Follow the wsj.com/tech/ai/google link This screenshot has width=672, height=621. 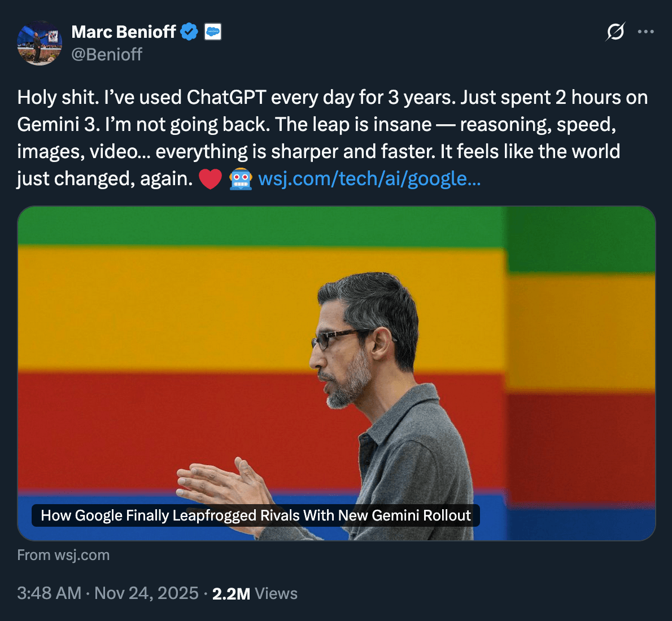[369, 179]
